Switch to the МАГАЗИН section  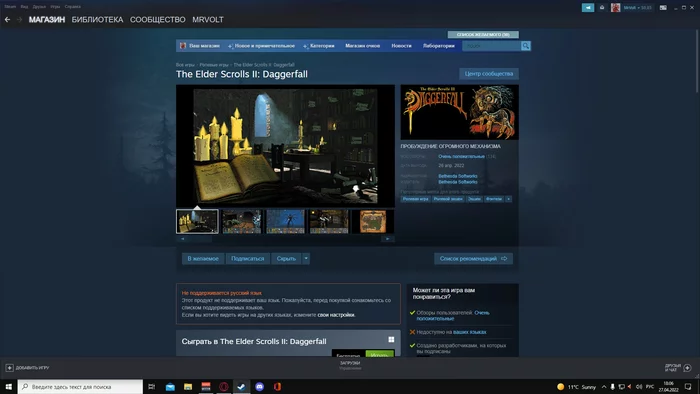pos(47,20)
